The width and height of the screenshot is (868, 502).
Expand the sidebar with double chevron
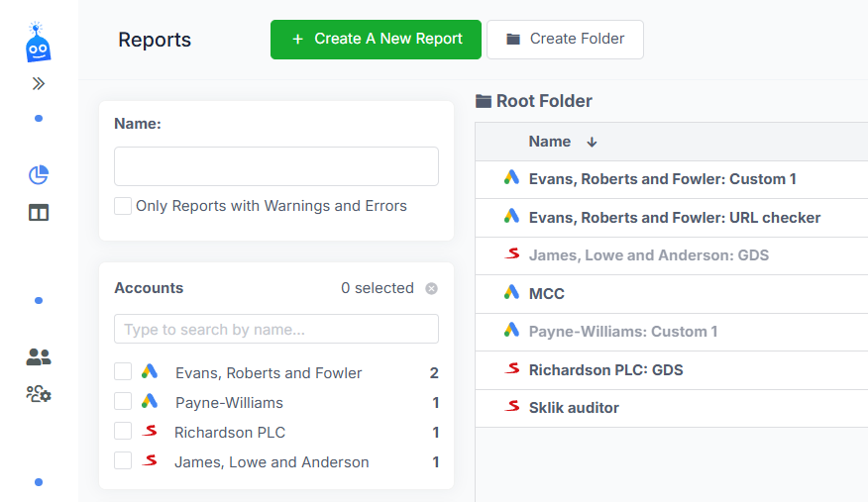click(x=39, y=83)
